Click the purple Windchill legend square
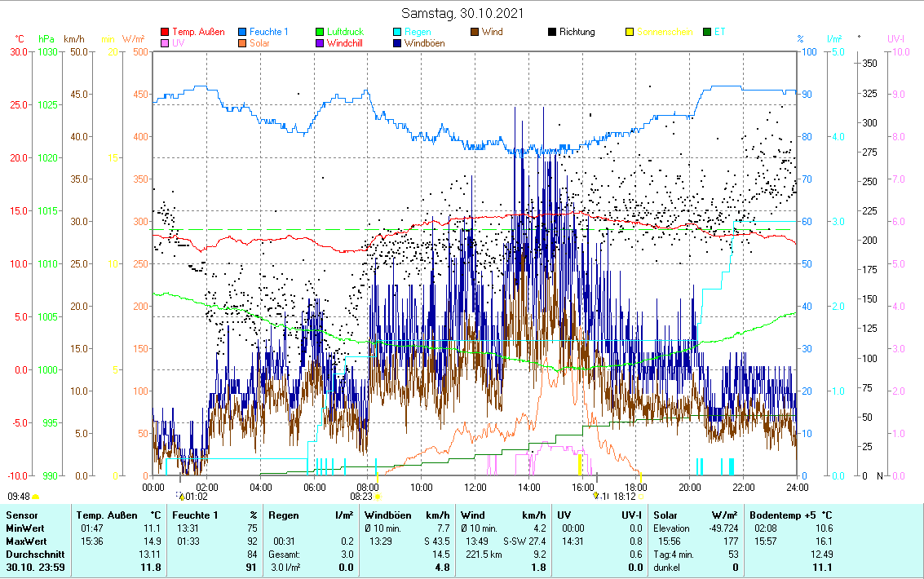924x579 pixels. [x=320, y=44]
